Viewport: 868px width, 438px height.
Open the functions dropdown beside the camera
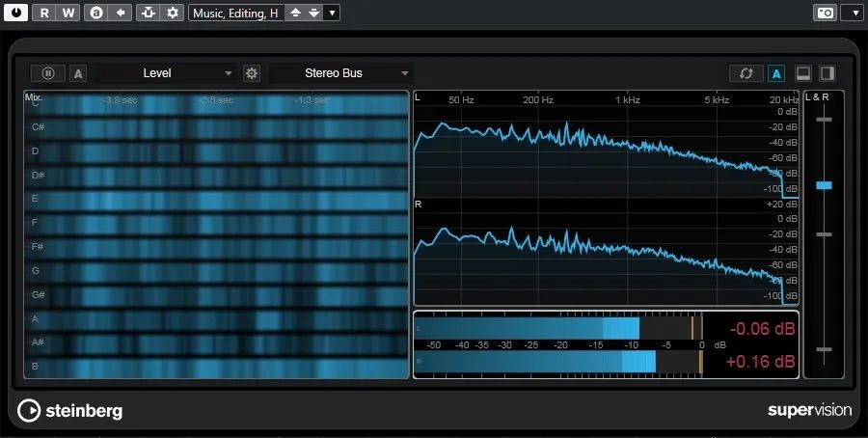852,13
